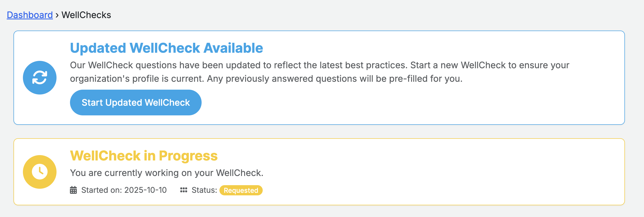This screenshot has width=644, height=217.
Task: Click the currently working on your WellCheck text
Action: point(166,173)
